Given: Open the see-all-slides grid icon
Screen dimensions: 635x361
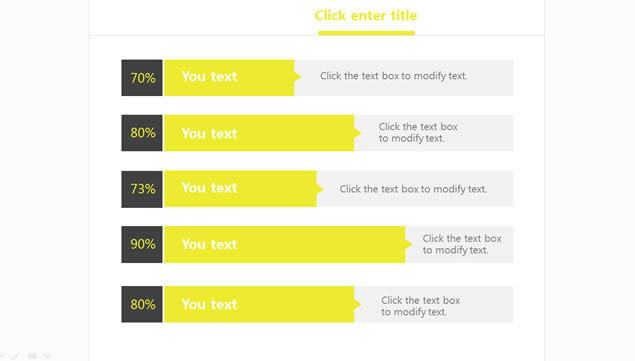Looking at the screenshot, I should tap(32, 356).
